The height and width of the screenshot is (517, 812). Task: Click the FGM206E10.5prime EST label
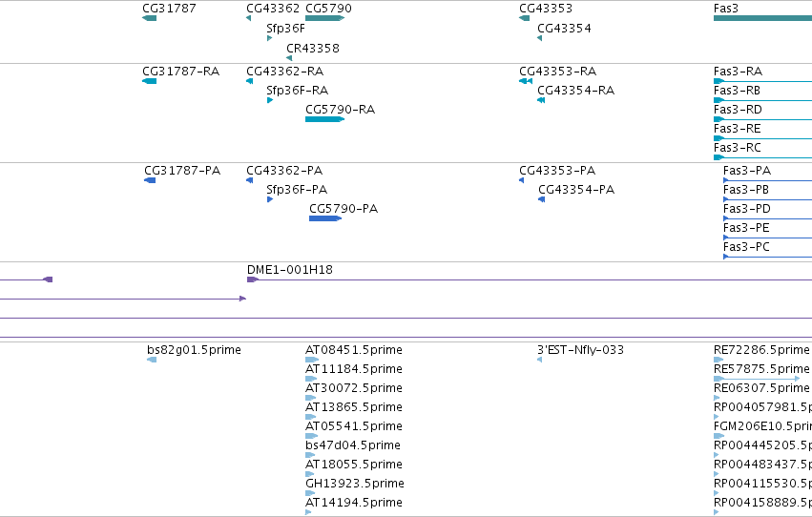[762, 426]
